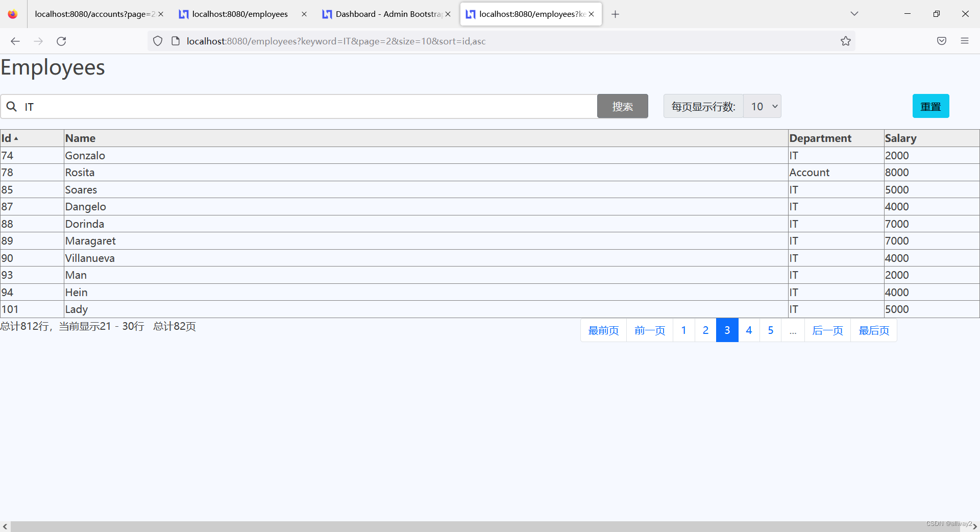This screenshot has width=980, height=532.
Task: Open the Firefox hamburger menu
Action: [x=965, y=41]
